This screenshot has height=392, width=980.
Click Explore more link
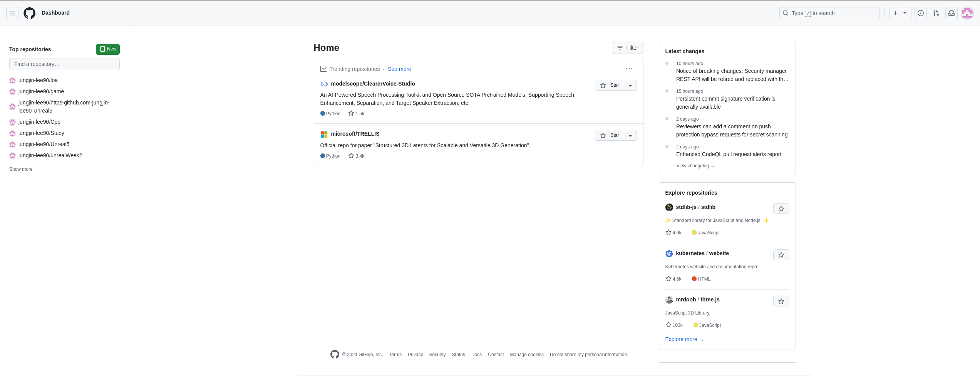684,339
